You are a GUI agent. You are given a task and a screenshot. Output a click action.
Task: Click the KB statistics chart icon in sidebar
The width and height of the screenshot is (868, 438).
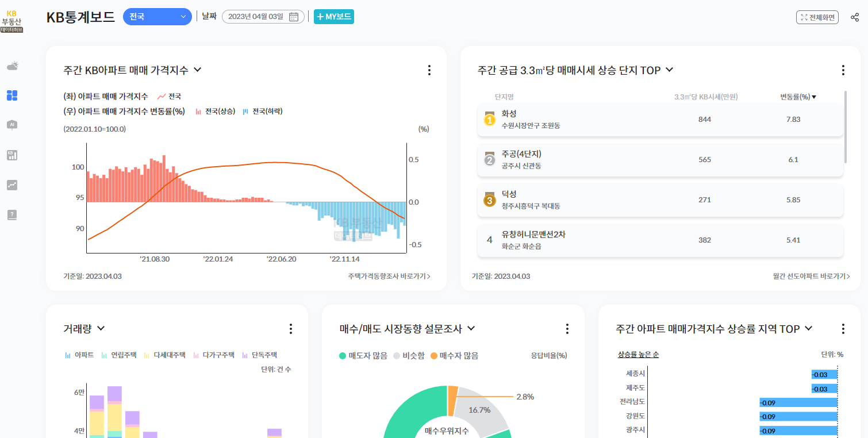pyautogui.click(x=12, y=155)
